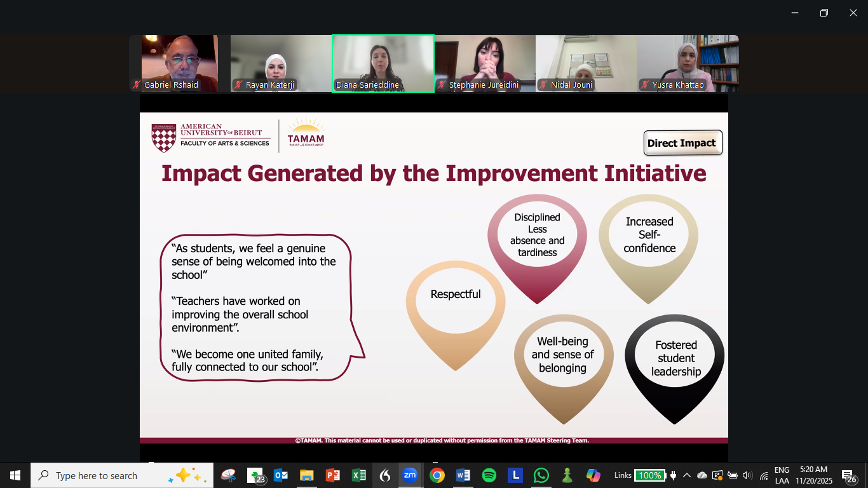Switch input language via ENG LAA indicator
This screenshot has width=868, height=488.
point(782,475)
